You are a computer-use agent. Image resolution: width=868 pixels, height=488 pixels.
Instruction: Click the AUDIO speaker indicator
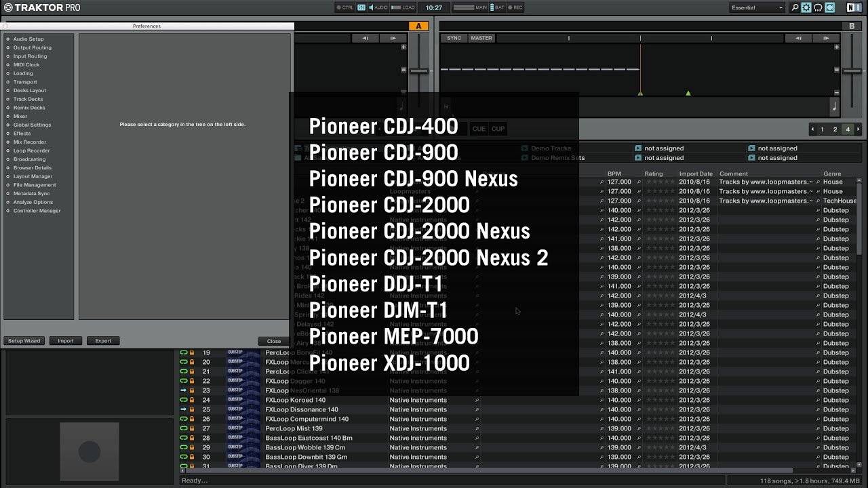(x=378, y=7)
